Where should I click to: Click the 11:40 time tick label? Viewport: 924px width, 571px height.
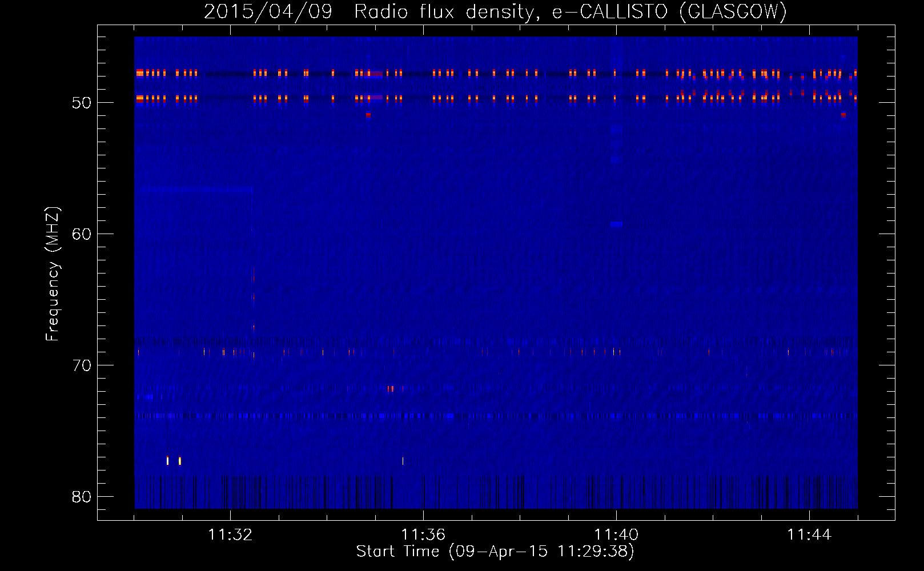click(x=616, y=534)
